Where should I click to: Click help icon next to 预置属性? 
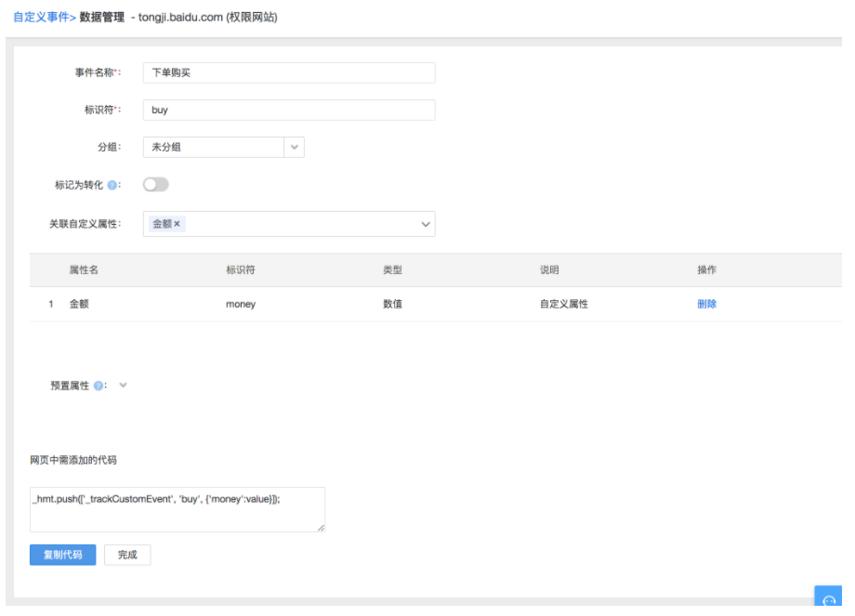click(99, 386)
